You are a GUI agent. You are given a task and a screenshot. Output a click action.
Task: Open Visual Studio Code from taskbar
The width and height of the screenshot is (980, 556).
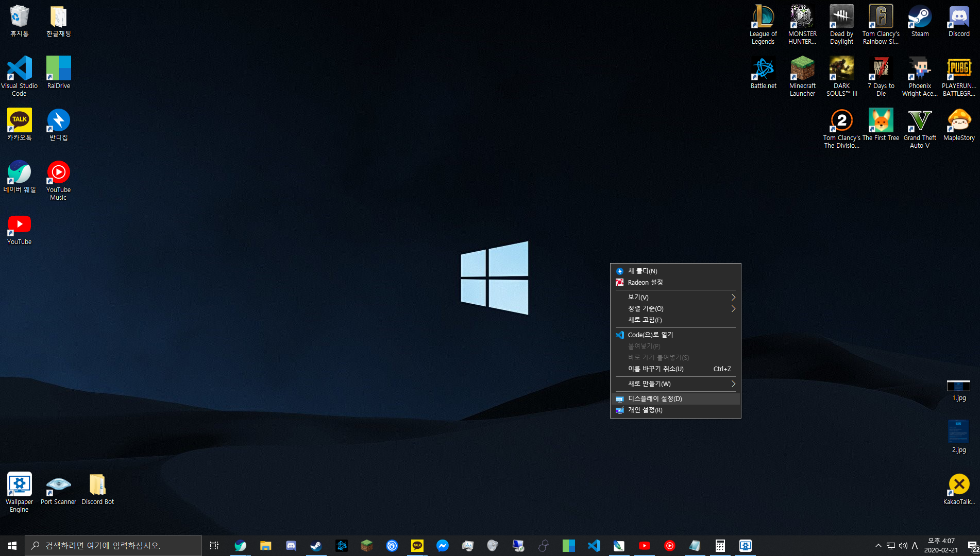(594, 546)
